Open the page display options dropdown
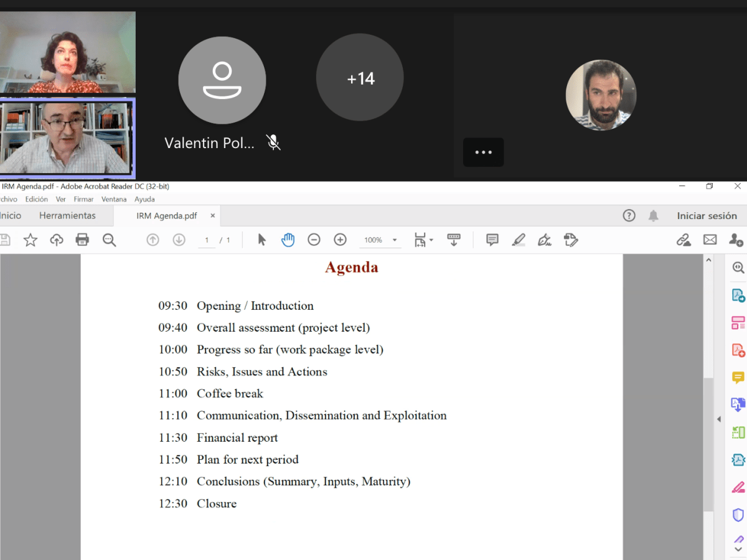747x560 pixels. (x=431, y=240)
